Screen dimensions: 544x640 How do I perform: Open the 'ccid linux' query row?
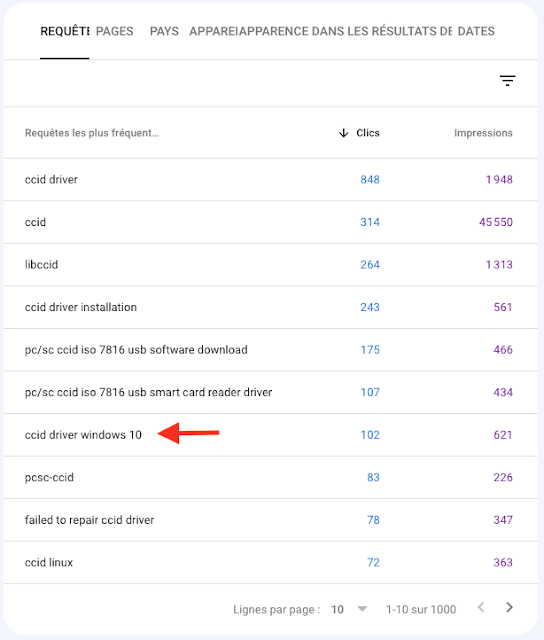(x=271, y=562)
